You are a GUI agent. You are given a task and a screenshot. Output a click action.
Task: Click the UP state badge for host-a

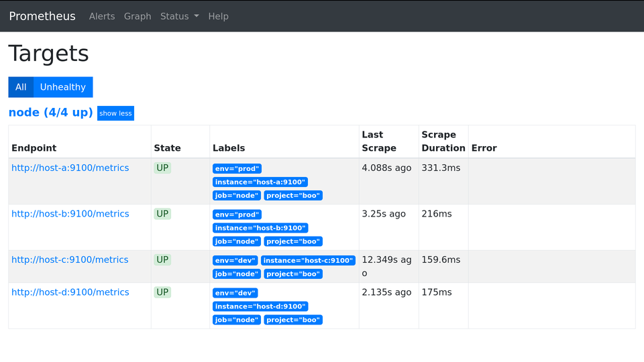[162, 168]
